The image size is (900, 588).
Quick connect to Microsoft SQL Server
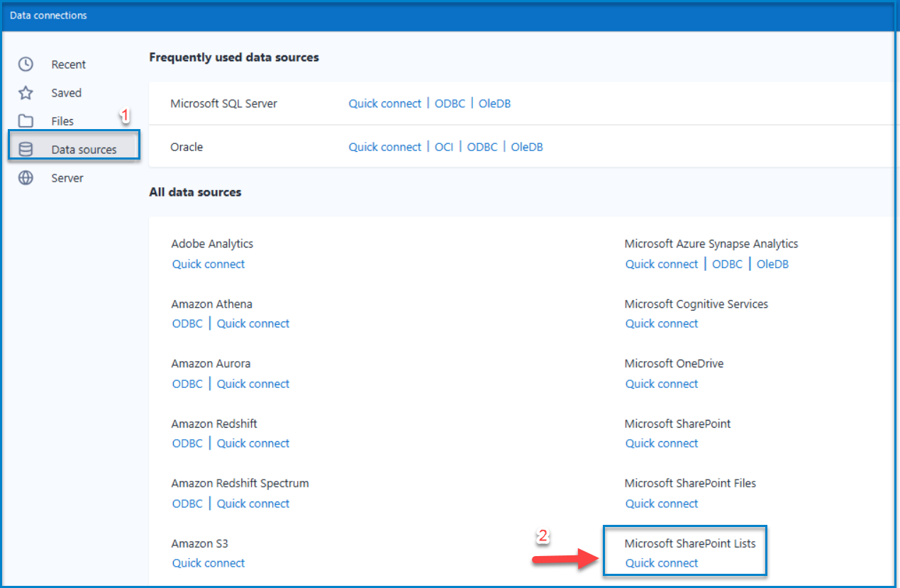tap(385, 104)
